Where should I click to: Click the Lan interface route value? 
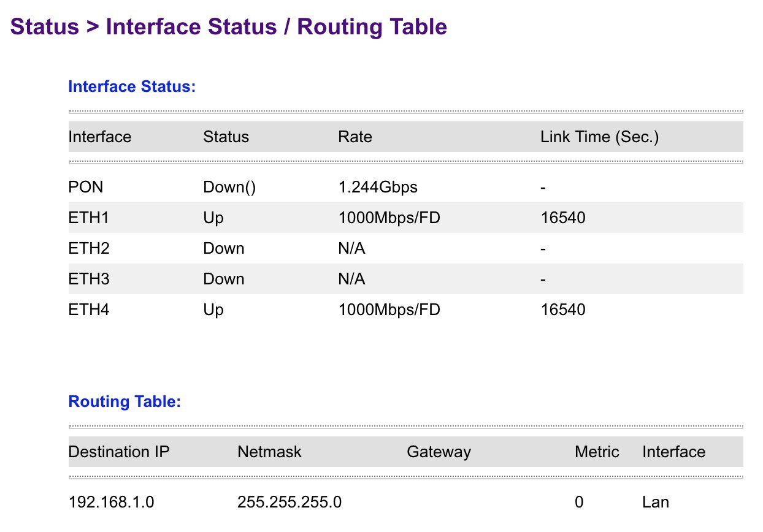[656, 503]
